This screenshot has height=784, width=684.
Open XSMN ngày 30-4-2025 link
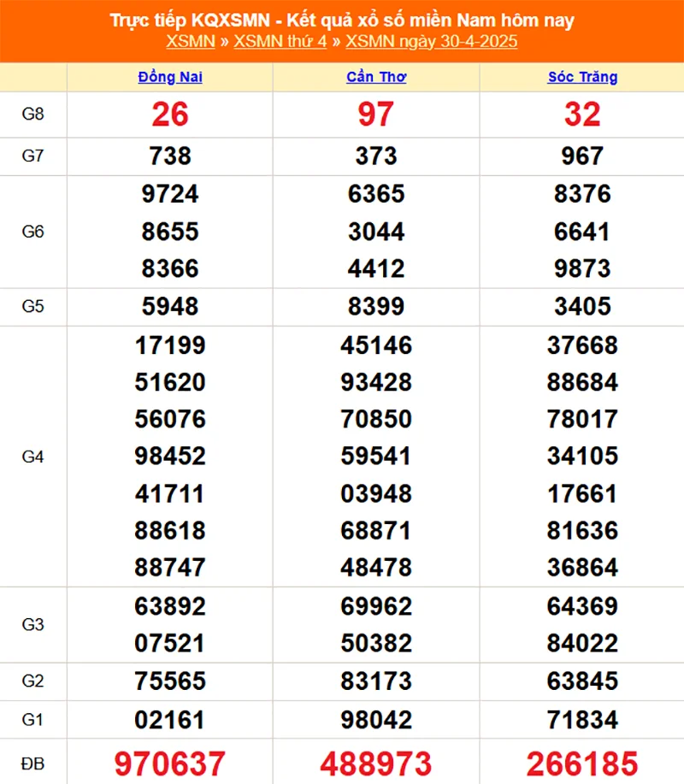click(x=432, y=42)
